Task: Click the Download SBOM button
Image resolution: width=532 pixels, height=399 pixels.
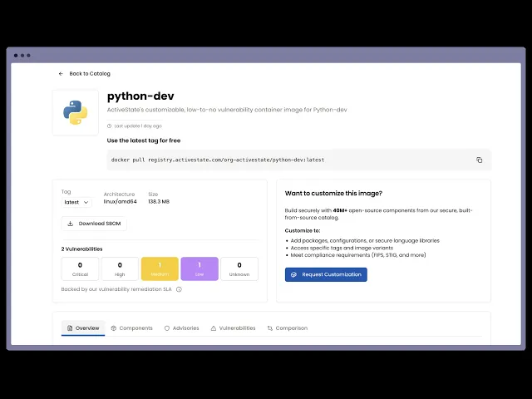Action: click(x=94, y=224)
